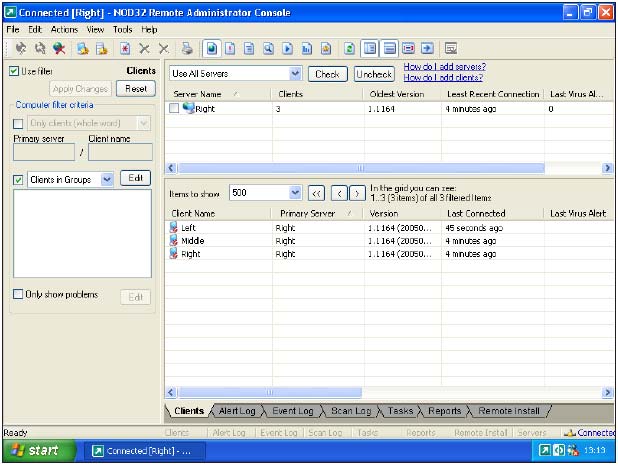Click Edit button next to Clients in Groups

(135, 178)
